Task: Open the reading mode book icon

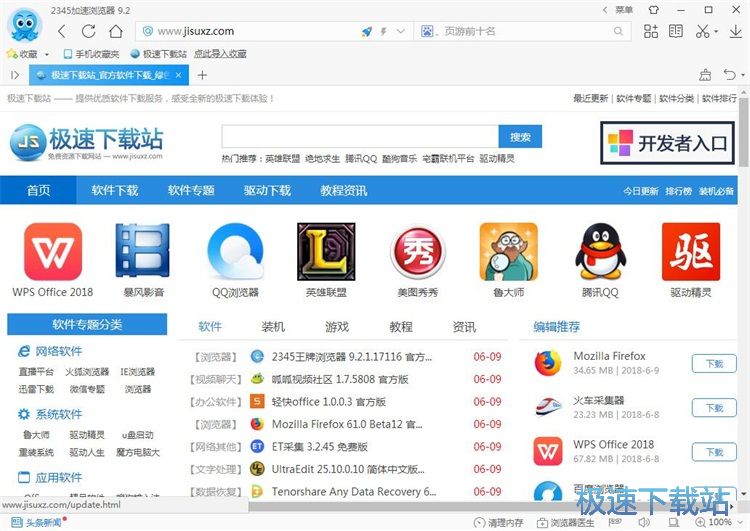Action: pyautogui.click(x=676, y=32)
